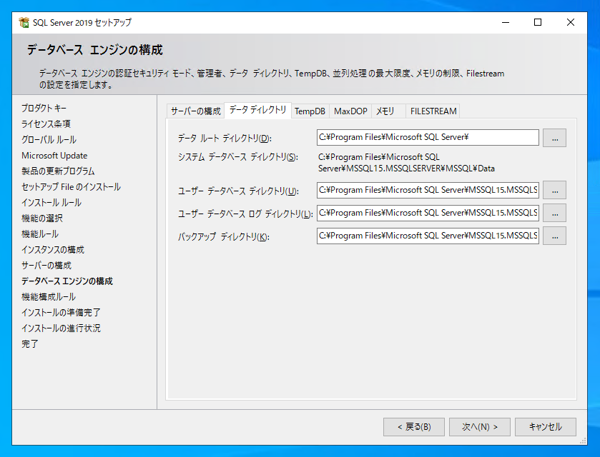Select グローバル ルール in the step list
Screen dimensions: 600x457
click(49, 140)
